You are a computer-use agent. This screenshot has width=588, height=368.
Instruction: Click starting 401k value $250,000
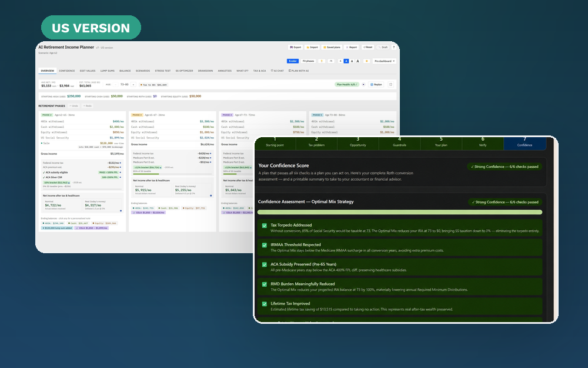point(74,96)
